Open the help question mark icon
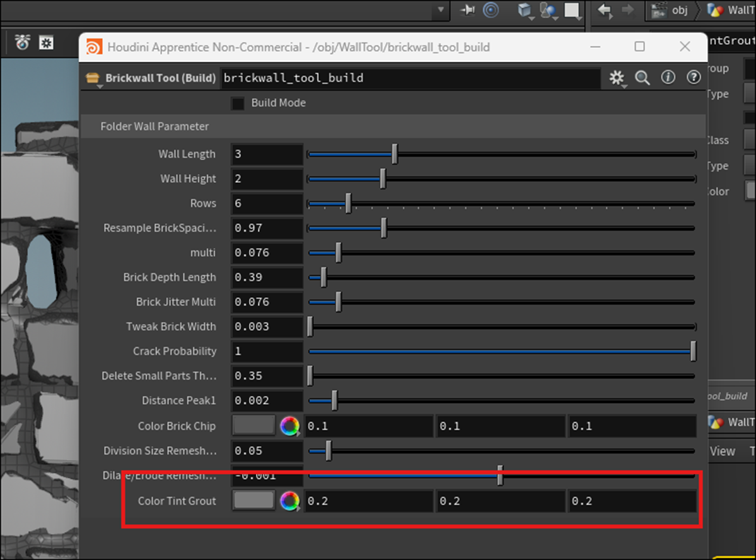The image size is (756, 560). (694, 77)
